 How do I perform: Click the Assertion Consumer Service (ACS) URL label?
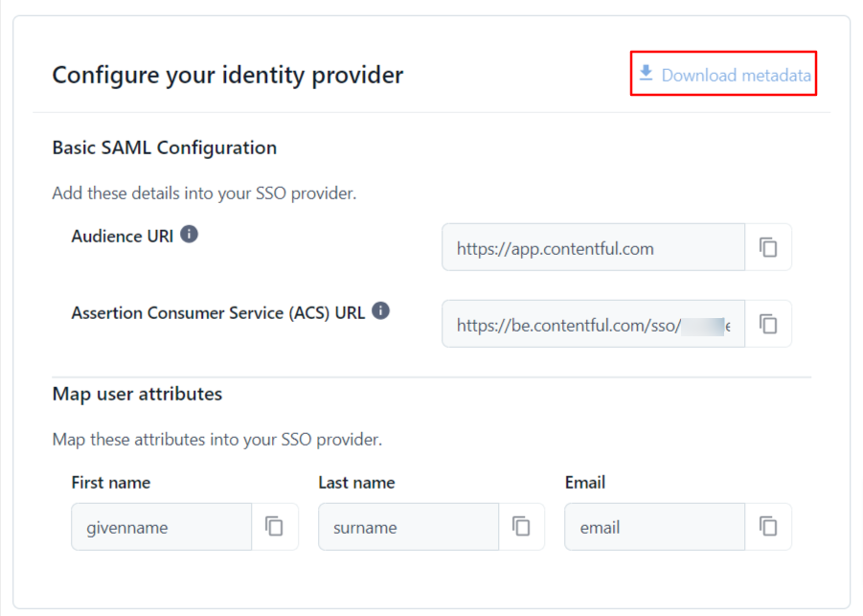[x=217, y=312]
